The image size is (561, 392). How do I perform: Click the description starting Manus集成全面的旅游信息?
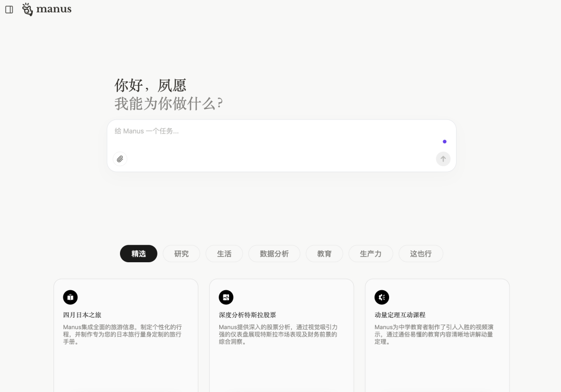point(123,334)
